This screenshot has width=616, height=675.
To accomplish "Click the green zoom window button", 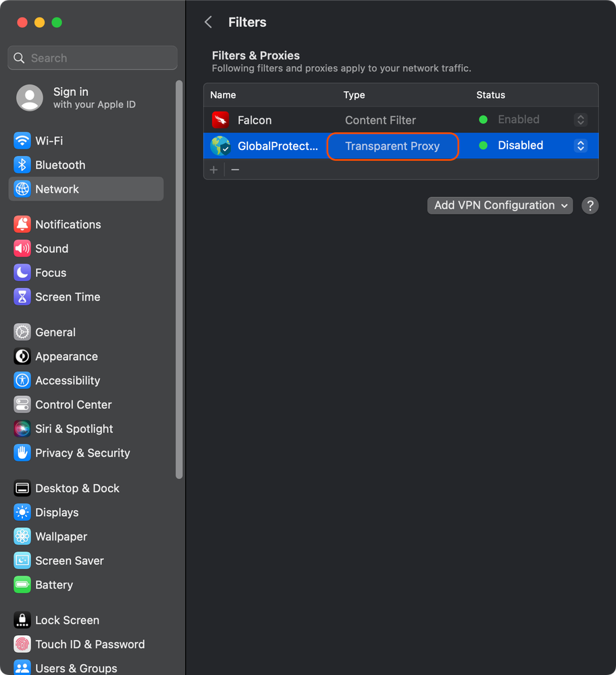I will [x=57, y=22].
